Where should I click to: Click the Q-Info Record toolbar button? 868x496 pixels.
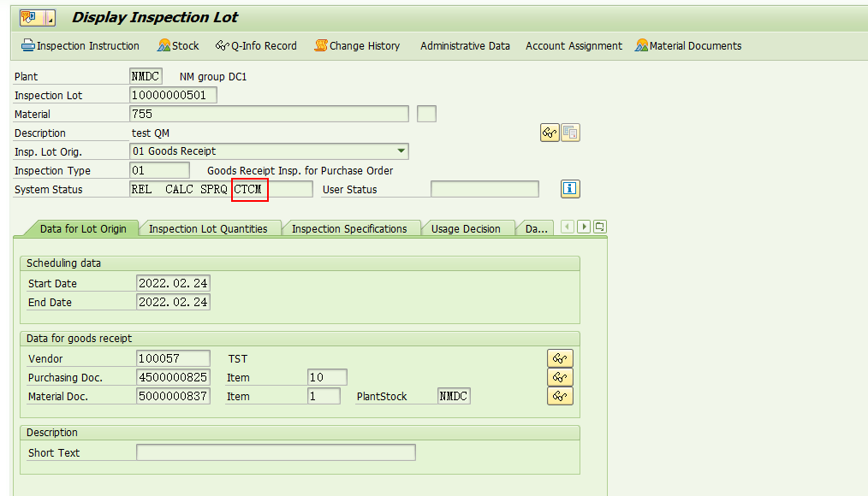(256, 45)
